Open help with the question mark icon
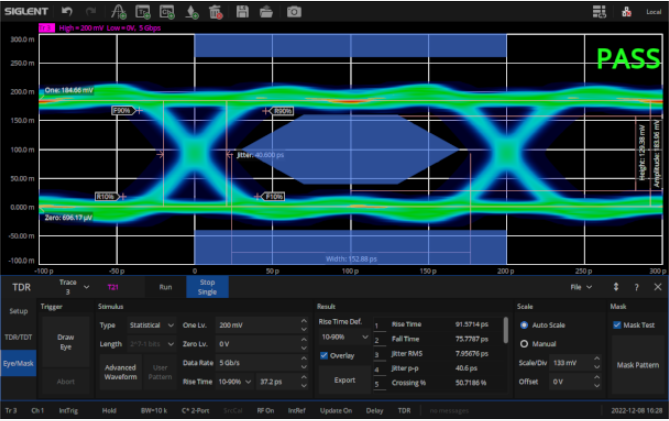The height and width of the screenshot is (421, 669). 637,287
